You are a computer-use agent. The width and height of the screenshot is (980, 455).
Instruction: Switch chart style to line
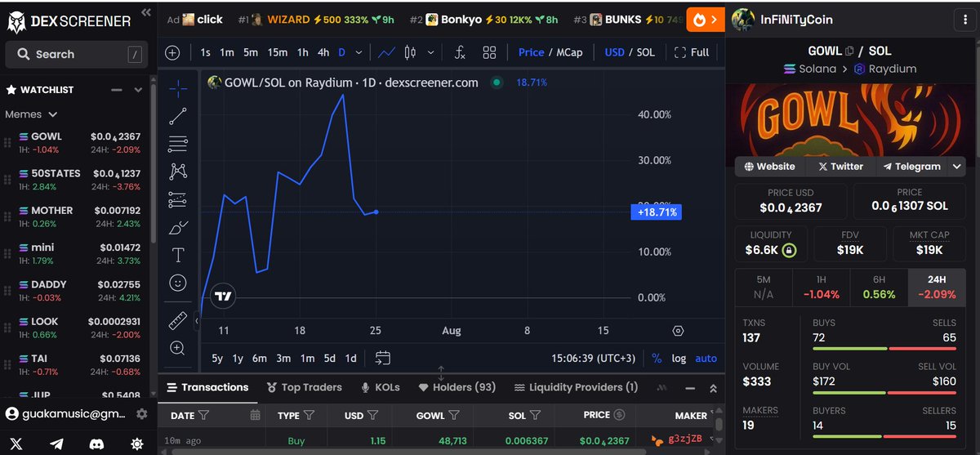[x=386, y=52]
